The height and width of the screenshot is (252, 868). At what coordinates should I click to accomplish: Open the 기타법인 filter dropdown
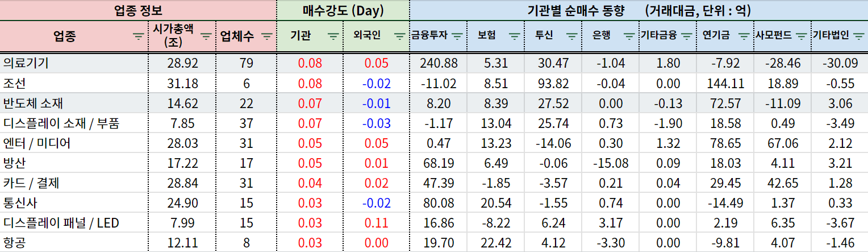858,36
